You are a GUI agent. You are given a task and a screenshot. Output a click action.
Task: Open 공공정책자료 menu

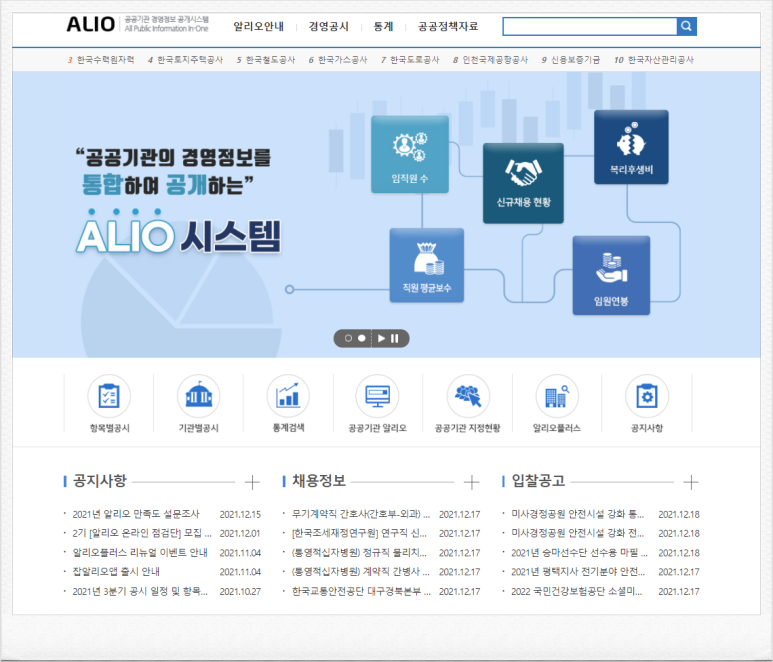tap(448, 26)
